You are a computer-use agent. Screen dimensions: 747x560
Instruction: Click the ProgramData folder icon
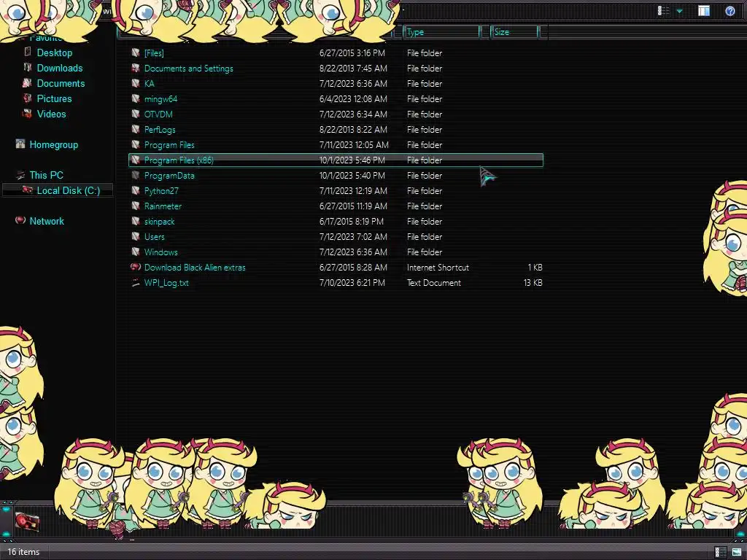coord(136,175)
